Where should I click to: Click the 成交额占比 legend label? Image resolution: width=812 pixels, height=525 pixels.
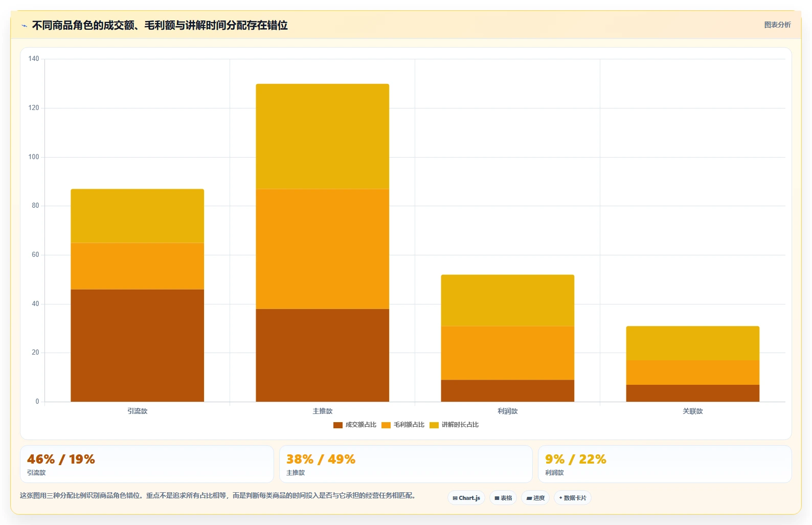coord(360,425)
